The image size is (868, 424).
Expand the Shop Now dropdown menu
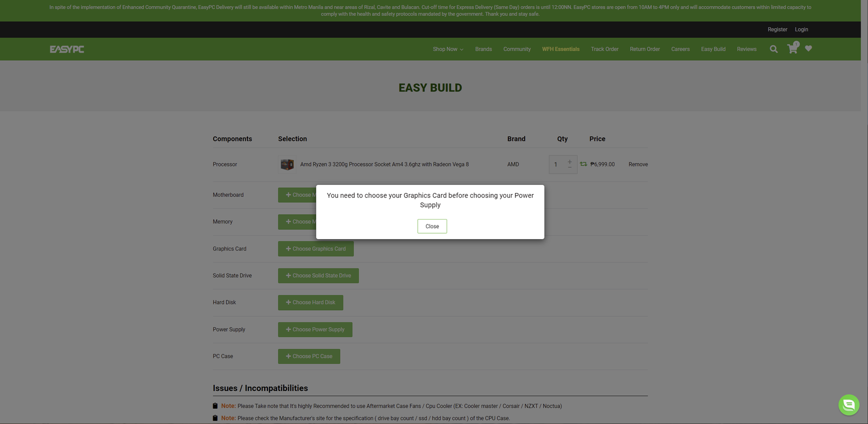click(448, 49)
